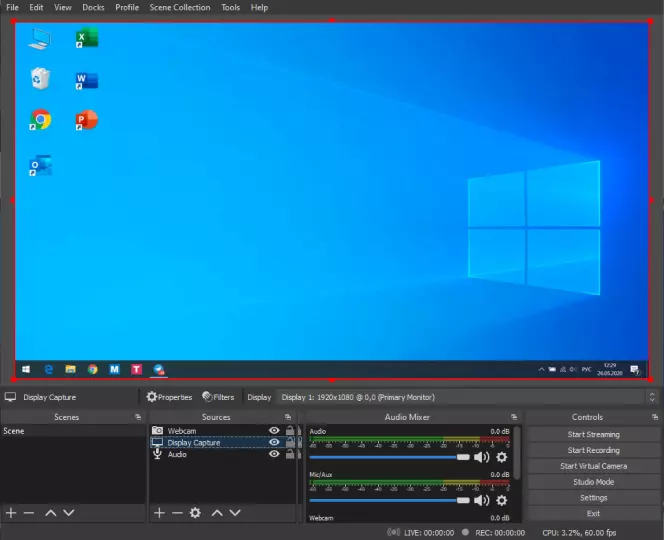Add a new scene with plus icon
The image size is (664, 540).
click(x=11, y=513)
